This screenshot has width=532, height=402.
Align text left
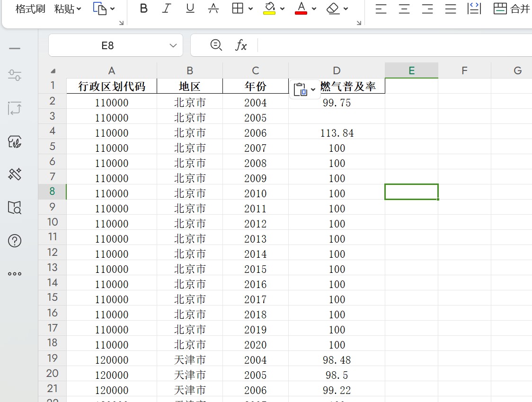click(381, 9)
